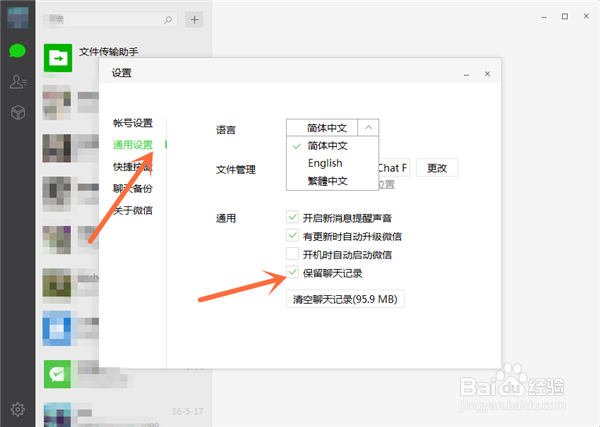Minimize the main WeChat window
This screenshot has height=427, width=600.
click(544, 17)
